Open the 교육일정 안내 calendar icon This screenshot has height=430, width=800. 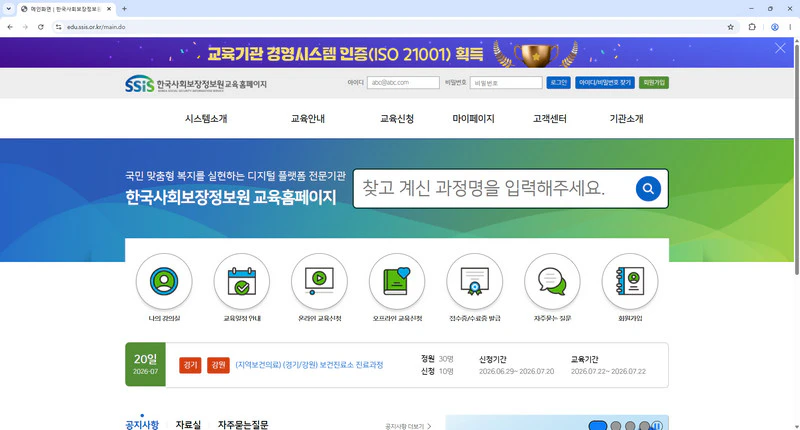point(242,282)
